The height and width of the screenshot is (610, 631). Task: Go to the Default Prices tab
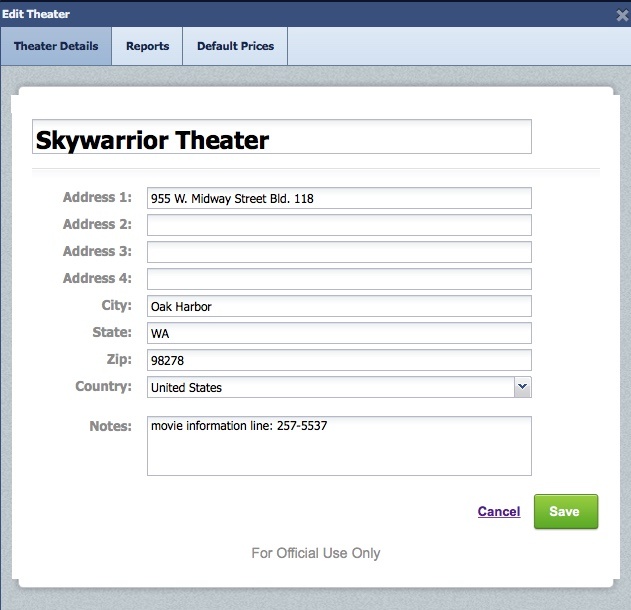[235, 46]
